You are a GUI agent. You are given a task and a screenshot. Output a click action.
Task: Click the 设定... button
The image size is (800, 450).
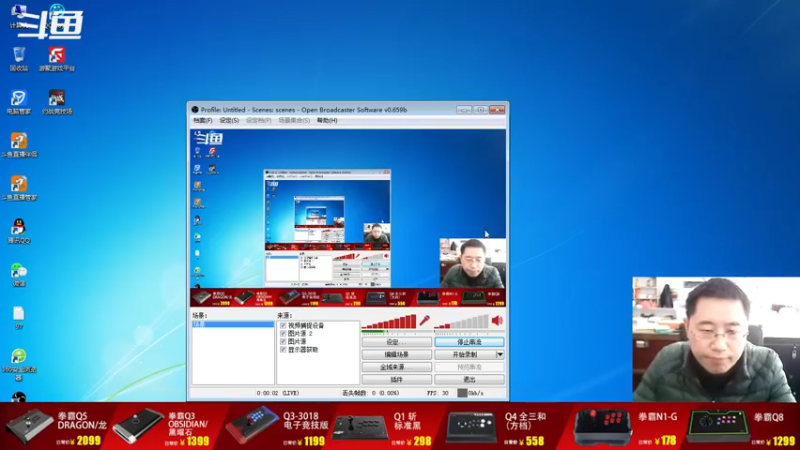396,342
